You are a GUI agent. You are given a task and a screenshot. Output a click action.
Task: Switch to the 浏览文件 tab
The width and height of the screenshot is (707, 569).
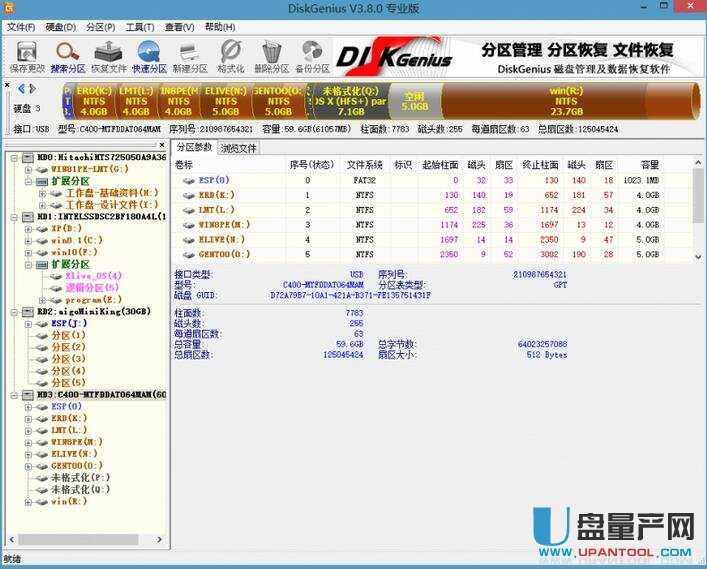(239, 148)
